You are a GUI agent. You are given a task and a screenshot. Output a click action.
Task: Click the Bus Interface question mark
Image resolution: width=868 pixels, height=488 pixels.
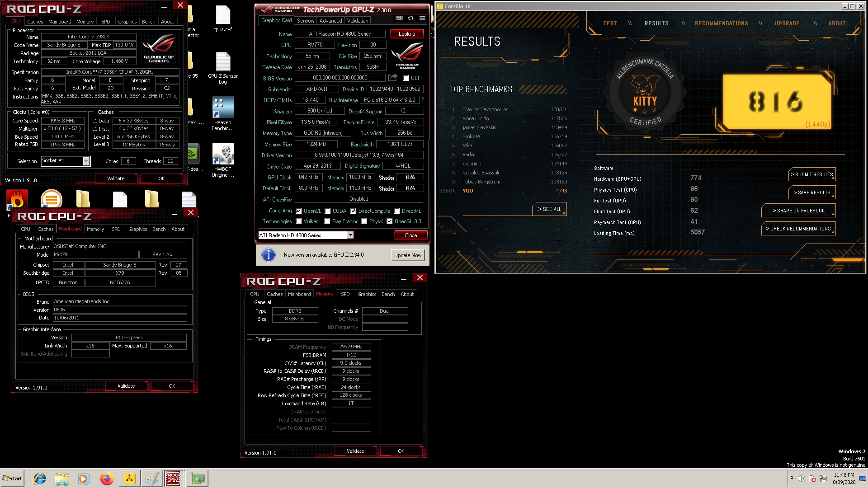pos(422,100)
